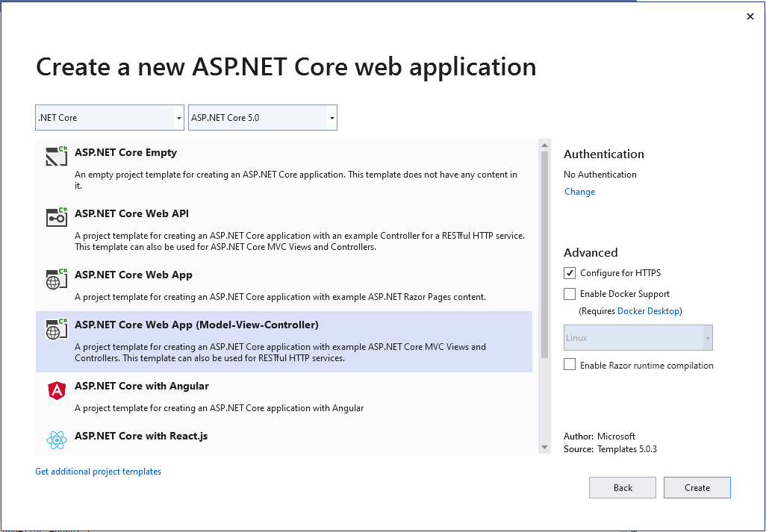766x532 pixels.
Task: Click the ASP.NET Core Web App globe icon
Action: (57, 278)
